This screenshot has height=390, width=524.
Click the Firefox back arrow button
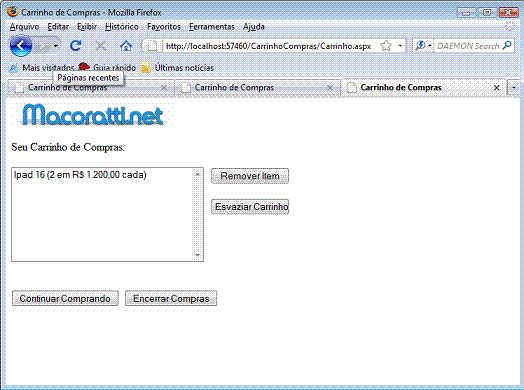click(20, 46)
